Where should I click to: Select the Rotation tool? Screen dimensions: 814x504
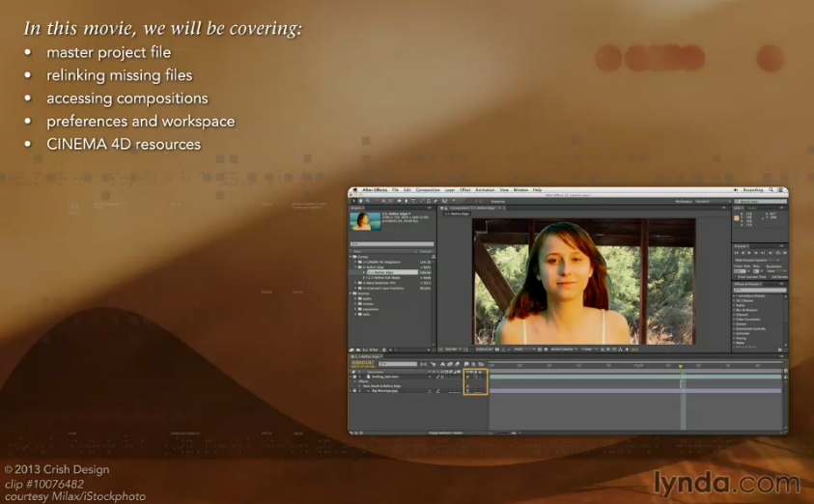pyautogui.click(x=377, y=201)
